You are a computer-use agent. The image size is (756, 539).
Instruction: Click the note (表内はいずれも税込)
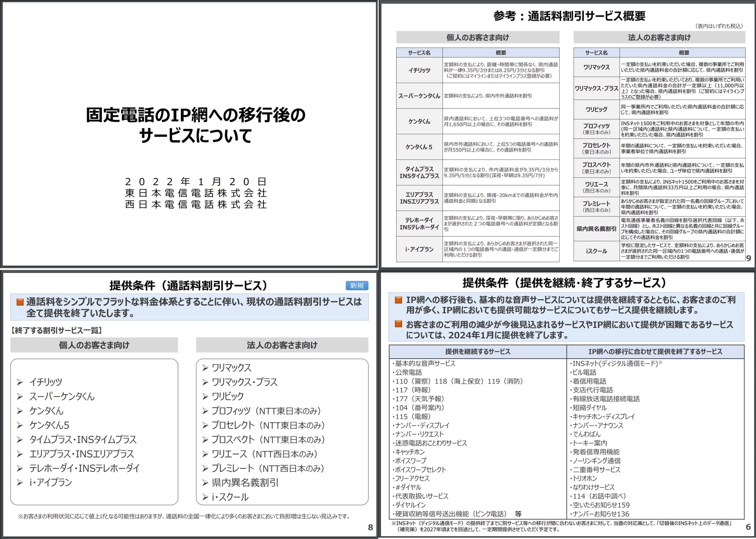coord(719,26)
